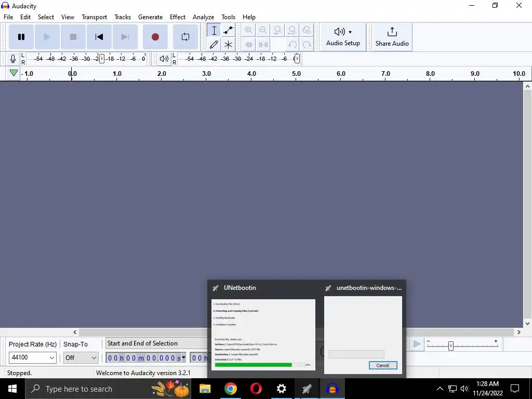Screen dimensions: 532x399
Task: Select the UNetbootin window preview thumbnail
Action: [x=263, y=335]
